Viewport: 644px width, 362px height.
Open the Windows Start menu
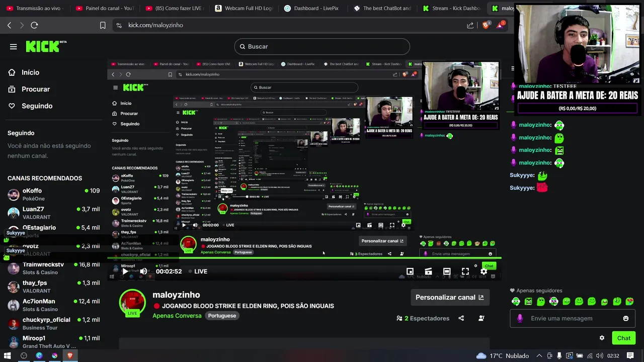click(x=7, y=355)
